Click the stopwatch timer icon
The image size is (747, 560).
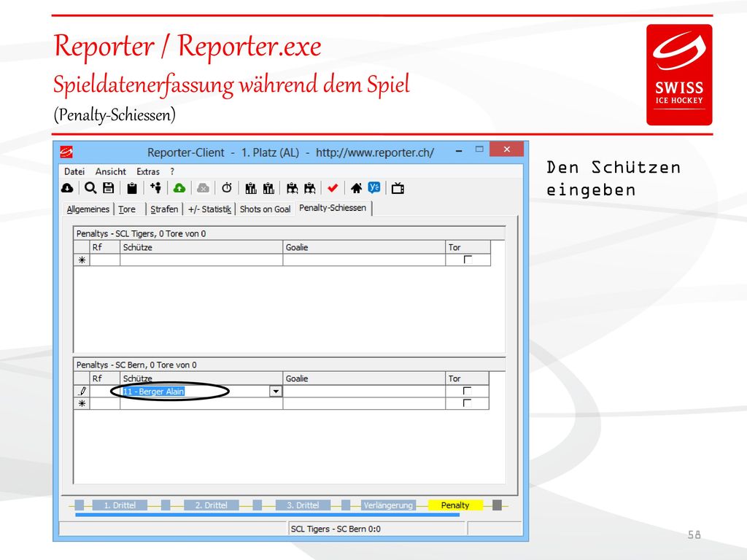(x=227, y=188)
